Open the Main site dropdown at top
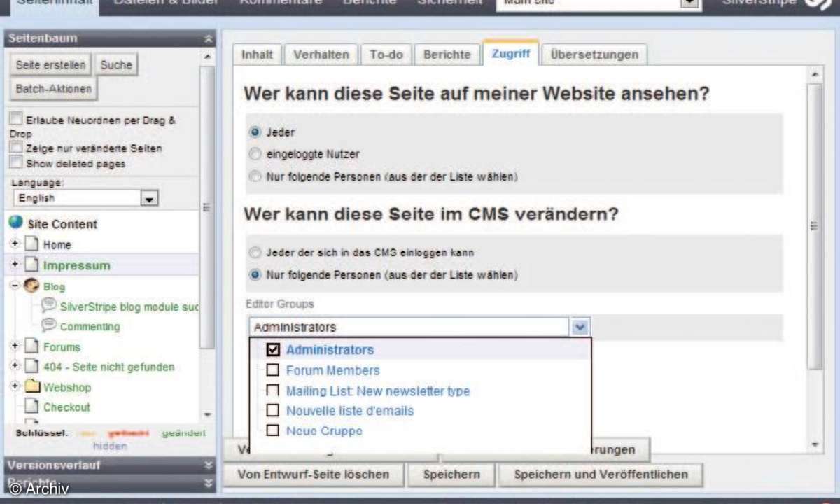The width and height of the screenshot is (840, 504). [x=691, y=3]
